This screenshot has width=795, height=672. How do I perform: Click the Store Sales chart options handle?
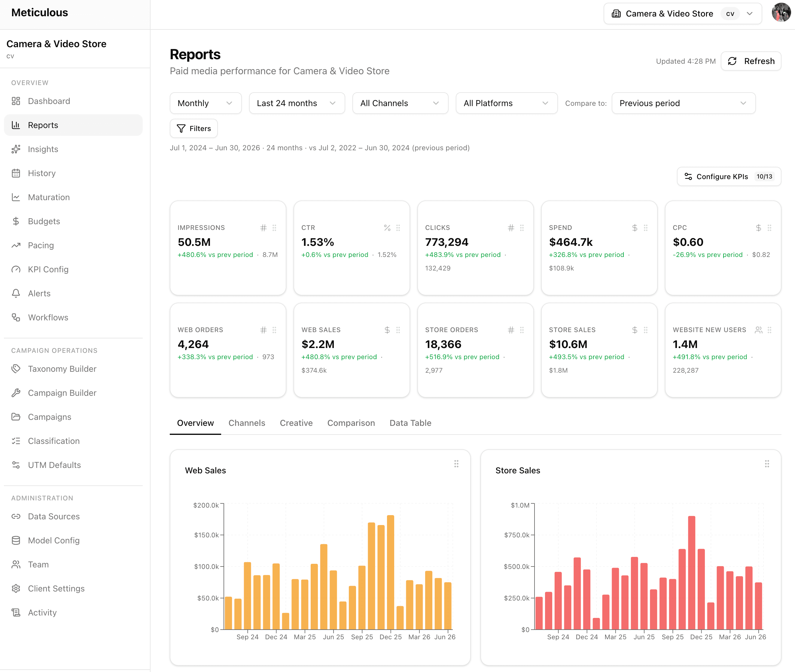pos(767,464)
